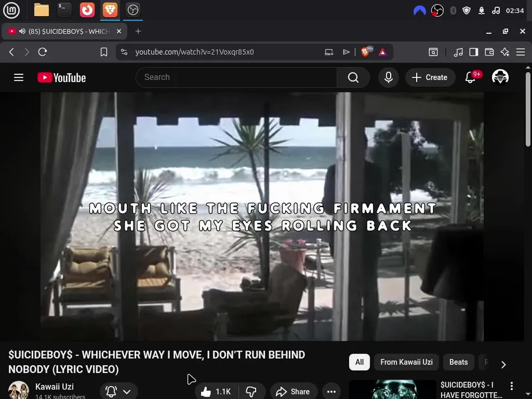
Task: Go back to the previous page
Action: coord(12,52)
